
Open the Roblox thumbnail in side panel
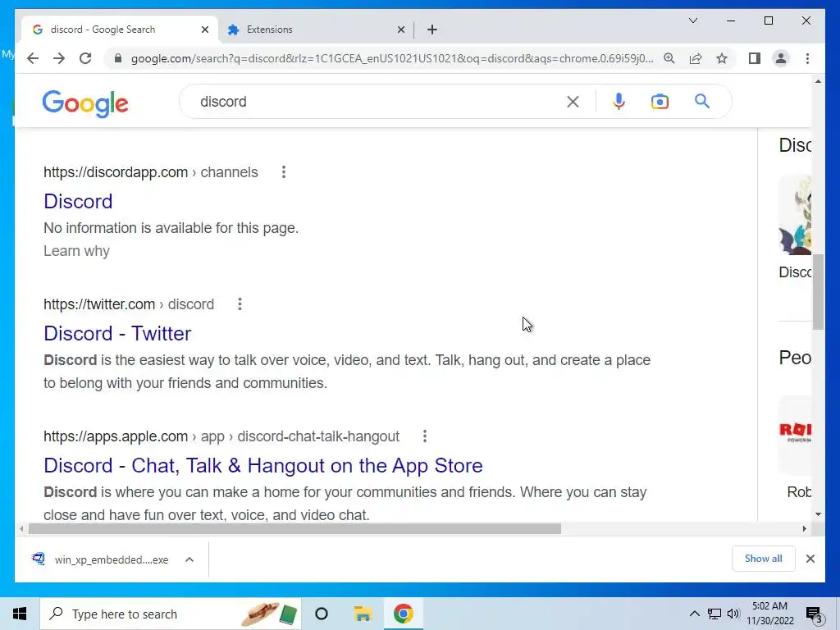(x=795, y=435)
